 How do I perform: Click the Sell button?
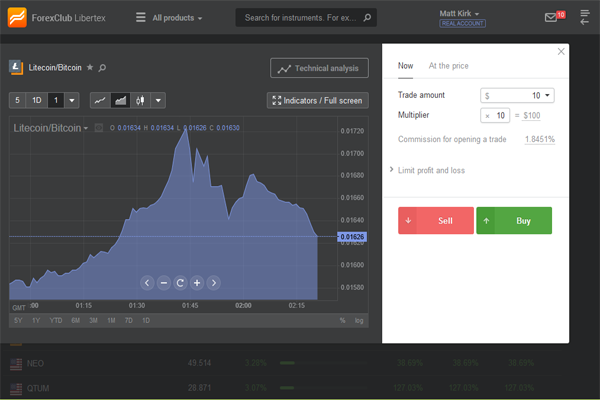coord(436,220)
